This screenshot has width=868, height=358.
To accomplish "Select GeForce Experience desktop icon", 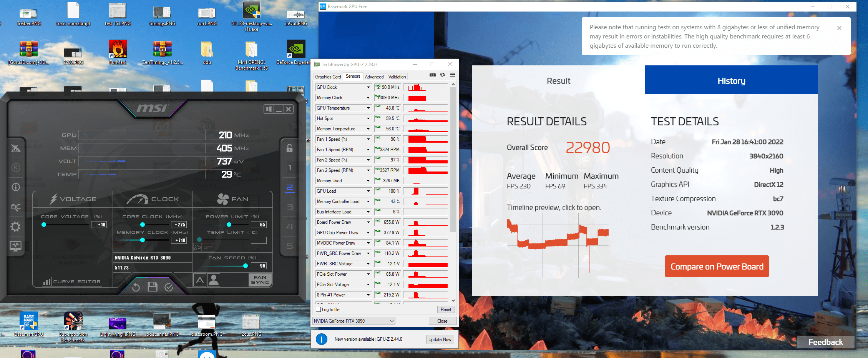I will 295,52.
